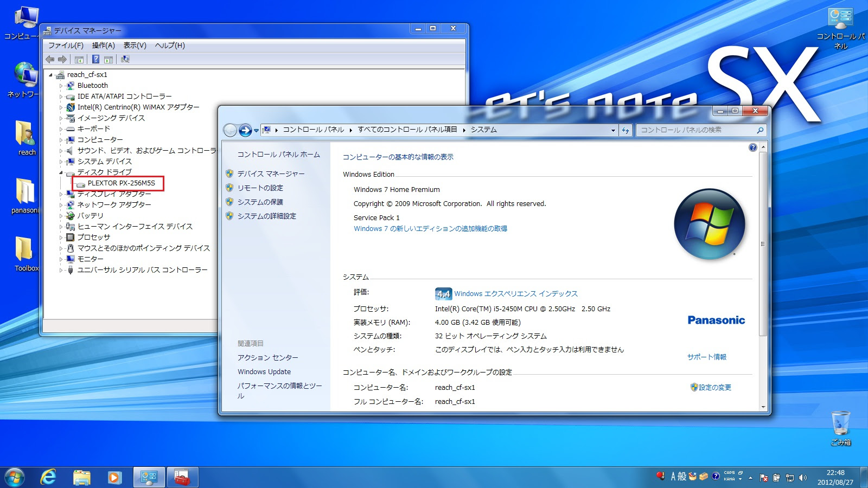Open サポート情報 link
Viewport: 868px width, 488px height.
coord(707,357)
